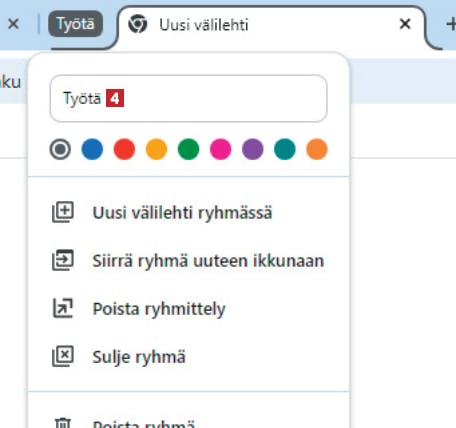
Task: Click the close group X icon
Action: [x=63, y=356]
